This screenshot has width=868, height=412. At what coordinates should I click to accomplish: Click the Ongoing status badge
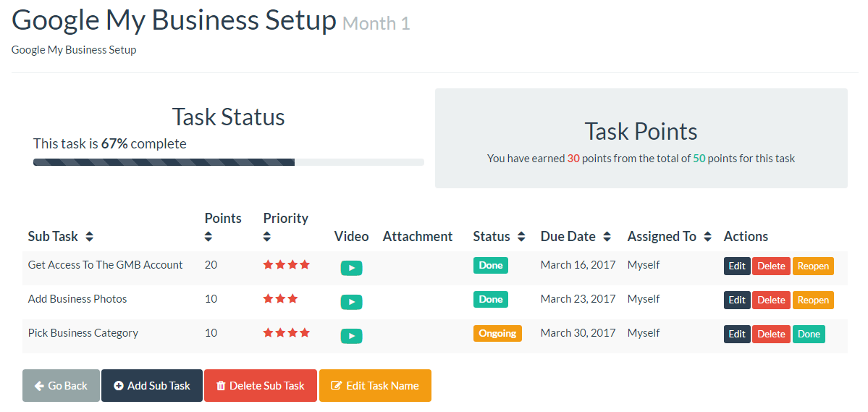coord(497,333)
